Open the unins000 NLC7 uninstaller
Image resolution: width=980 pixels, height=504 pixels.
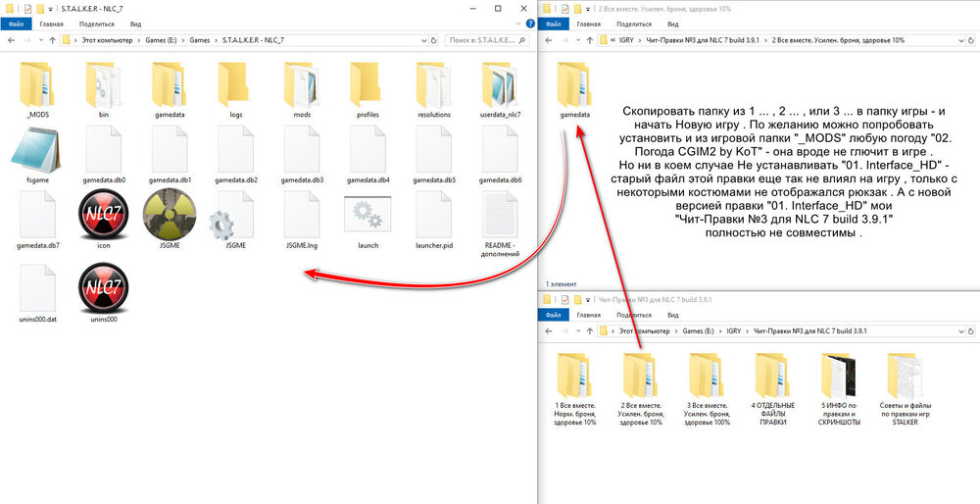tap(102, 291)
